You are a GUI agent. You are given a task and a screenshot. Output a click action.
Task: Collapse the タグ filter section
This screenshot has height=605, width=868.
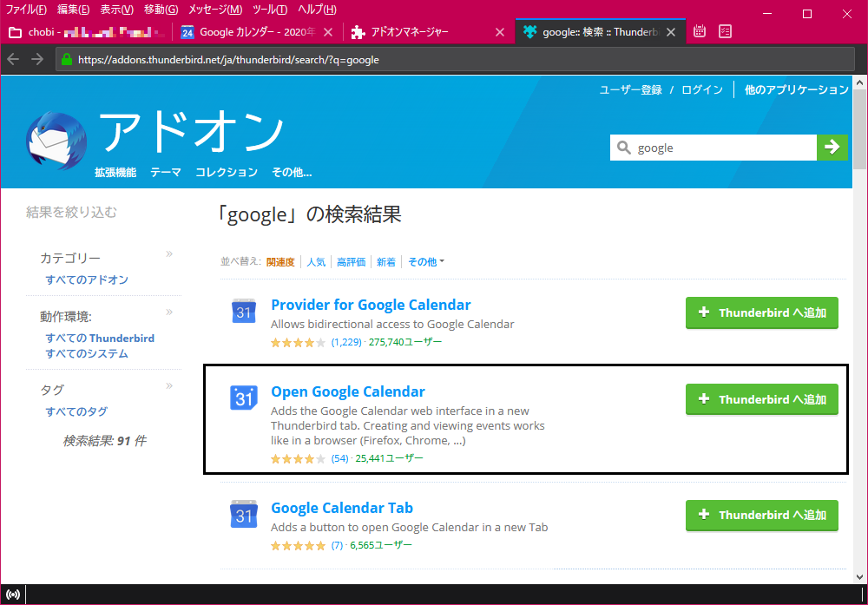click(169, 385)
